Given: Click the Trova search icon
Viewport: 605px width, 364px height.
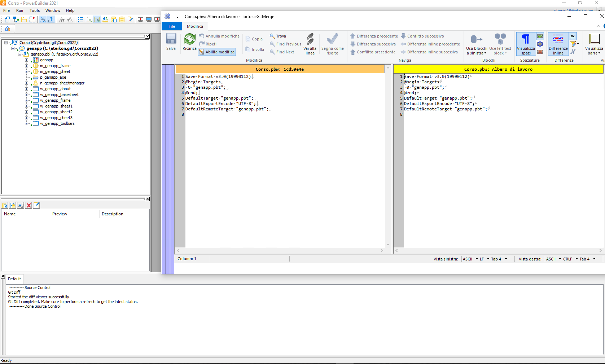Looking at the screenshot, I should click(272, 36).
